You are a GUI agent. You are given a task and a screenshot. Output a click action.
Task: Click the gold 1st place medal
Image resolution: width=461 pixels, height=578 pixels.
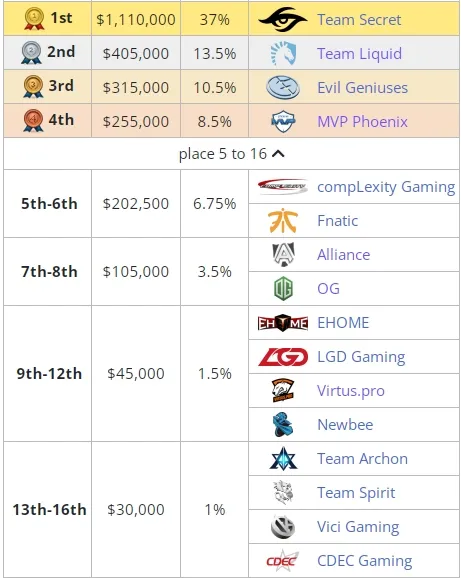pyautogui.click(x=34, y=19)
